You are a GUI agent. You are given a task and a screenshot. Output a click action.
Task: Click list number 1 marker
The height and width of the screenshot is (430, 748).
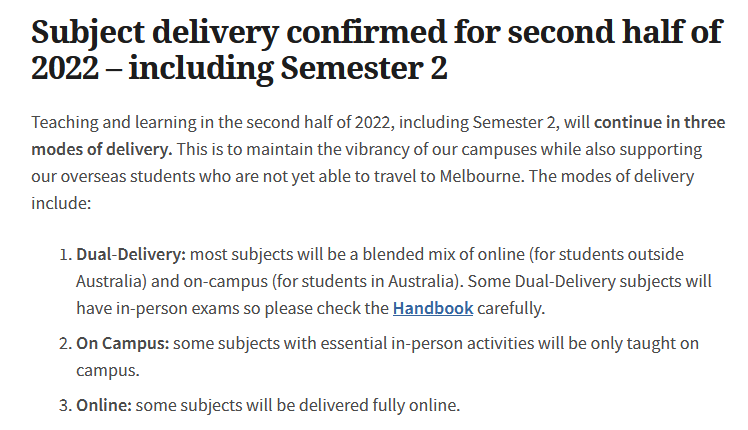coord(65,254)
